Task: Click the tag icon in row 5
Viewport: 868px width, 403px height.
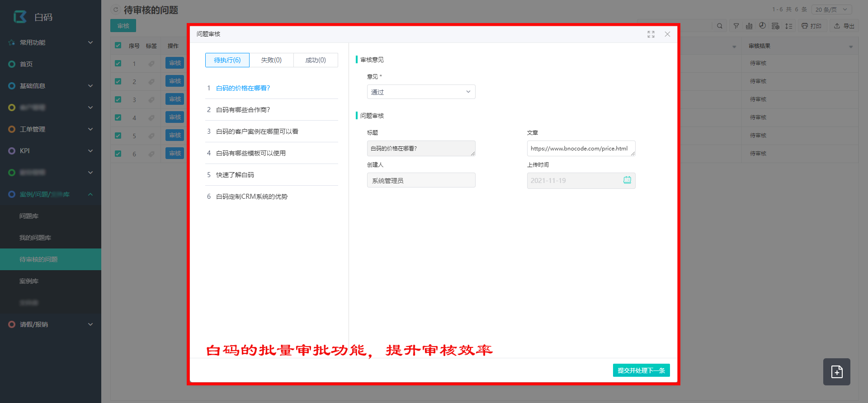Action: 151,136
